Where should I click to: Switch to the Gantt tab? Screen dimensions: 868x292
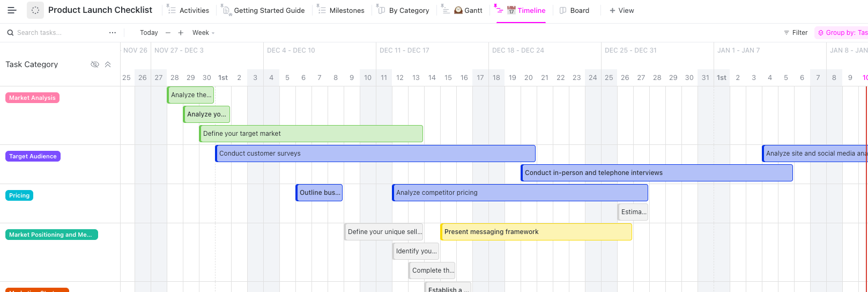[468, 10]
